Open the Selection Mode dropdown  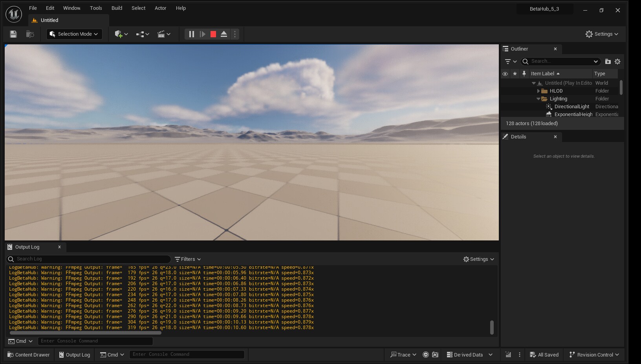click(x=74, y=34)
